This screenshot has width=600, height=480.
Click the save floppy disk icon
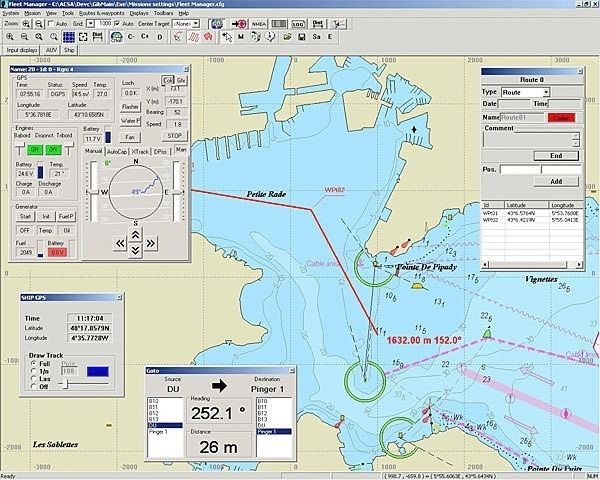(x=302, y=37)
